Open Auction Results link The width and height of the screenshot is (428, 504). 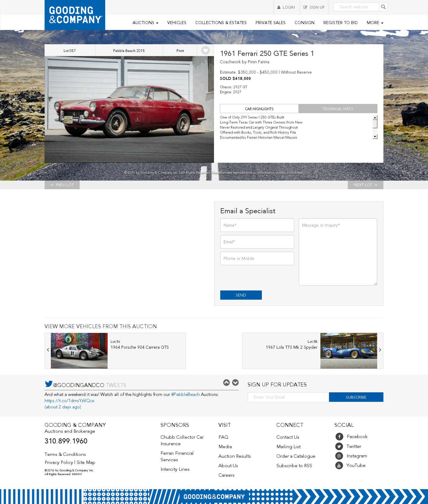(235, 456)
